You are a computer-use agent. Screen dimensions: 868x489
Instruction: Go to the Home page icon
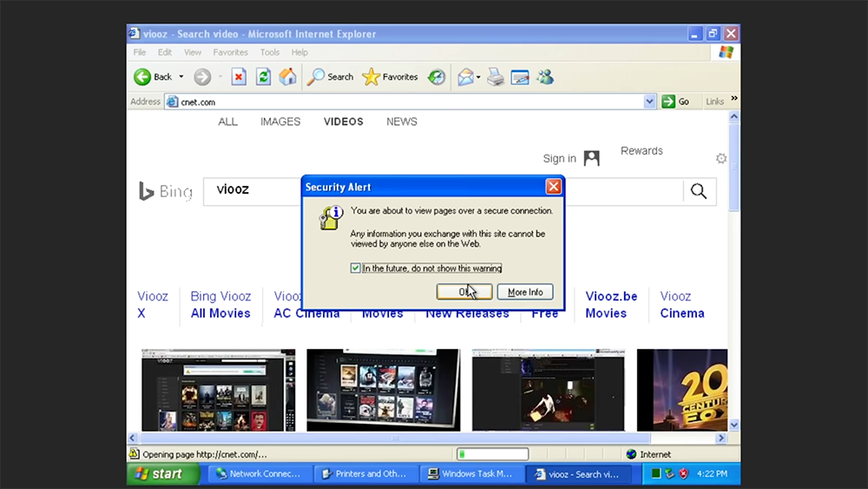[287, 77]
